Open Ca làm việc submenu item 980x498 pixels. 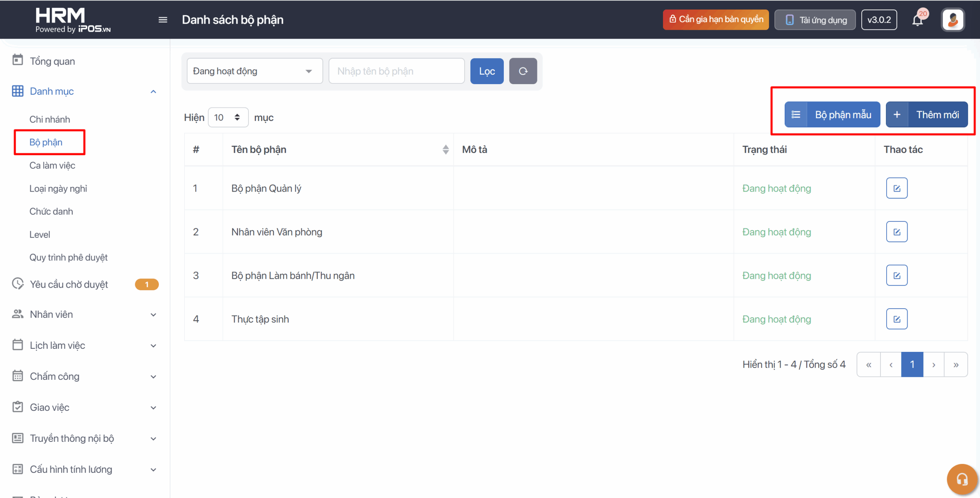tap(52, 166)
